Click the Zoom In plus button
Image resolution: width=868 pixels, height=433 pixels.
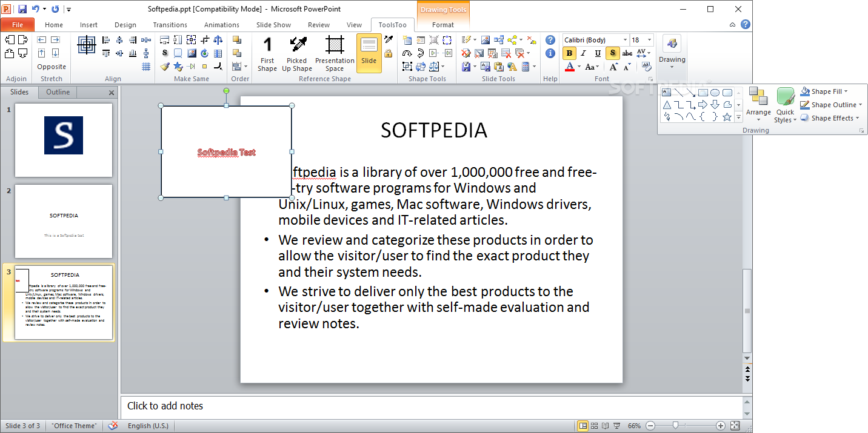click(x=721, y=426)
